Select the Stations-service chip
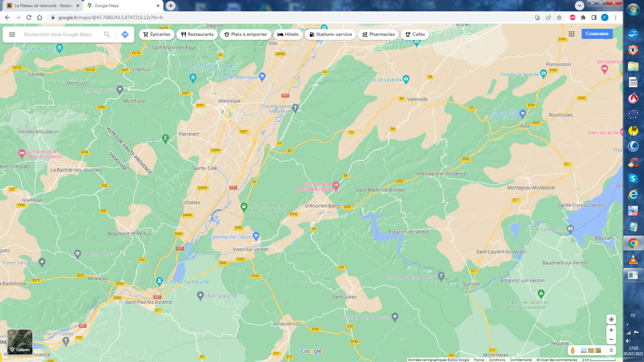Image resolution: width=644 pixels, height=362 pixels. (x=330, y=34)
